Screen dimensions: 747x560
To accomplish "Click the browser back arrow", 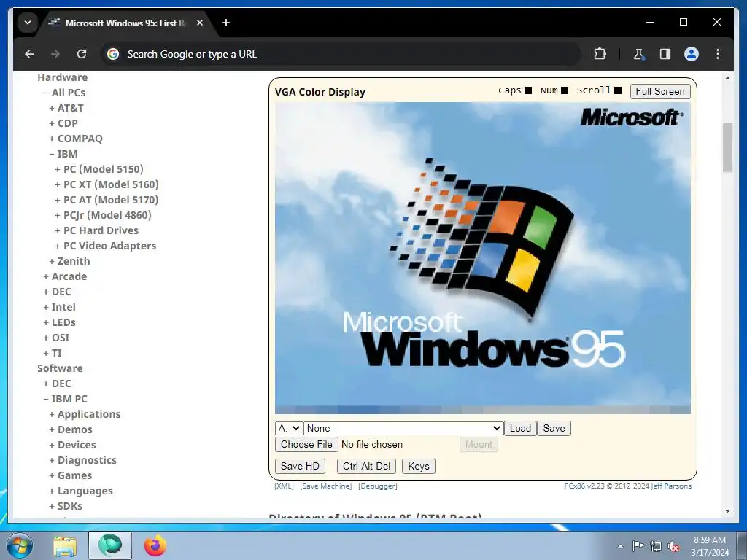I will click(x=29, y=54).
